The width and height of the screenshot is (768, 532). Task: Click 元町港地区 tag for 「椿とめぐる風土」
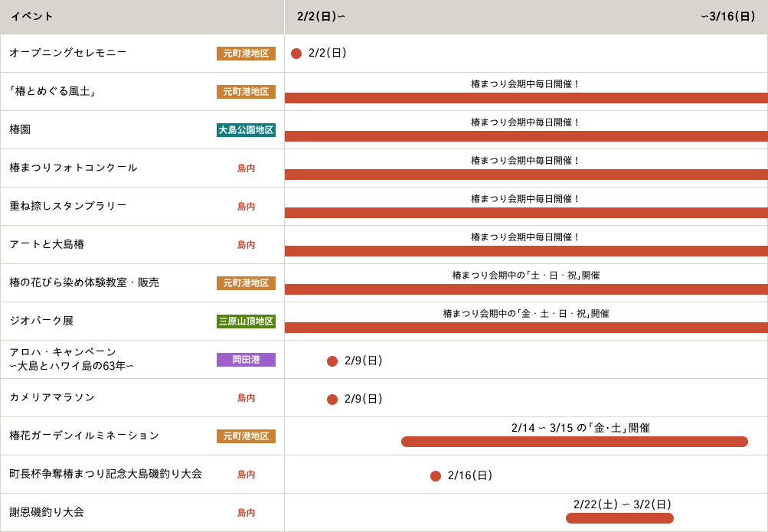[x=246, y=92]
